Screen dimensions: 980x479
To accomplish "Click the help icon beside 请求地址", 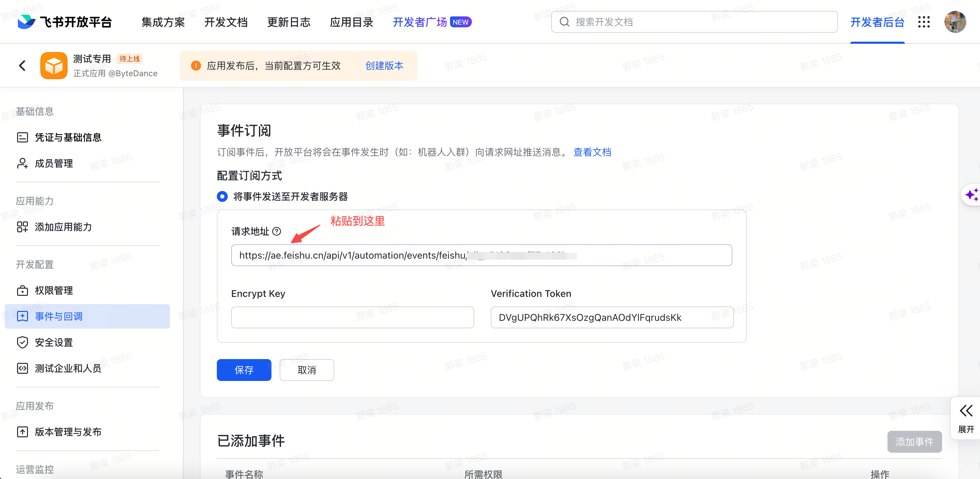I will pos(277,231).
